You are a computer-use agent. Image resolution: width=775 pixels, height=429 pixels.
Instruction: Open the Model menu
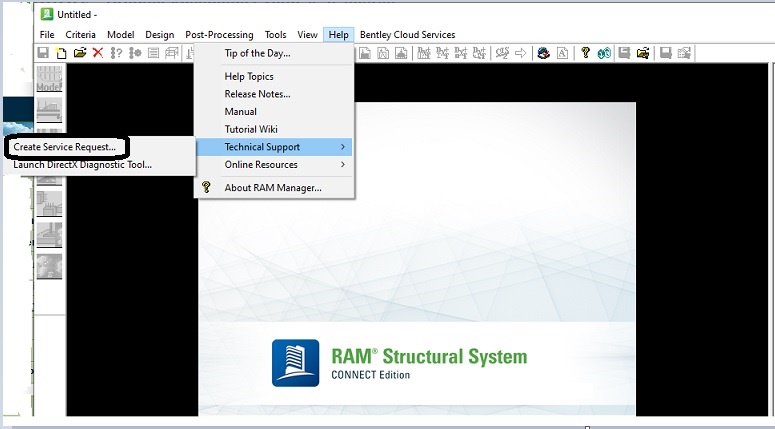click(x=121, y=35)
